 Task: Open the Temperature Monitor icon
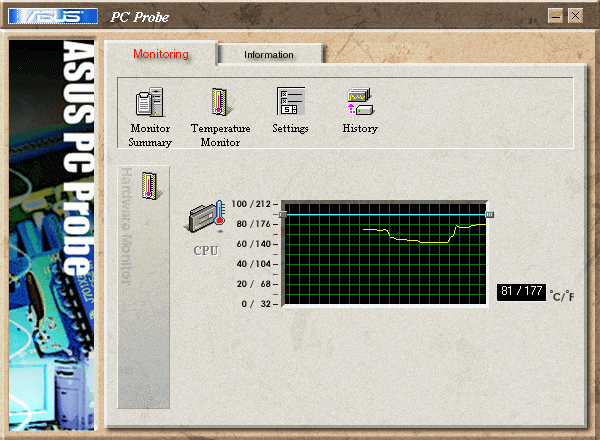click(221, 102)
